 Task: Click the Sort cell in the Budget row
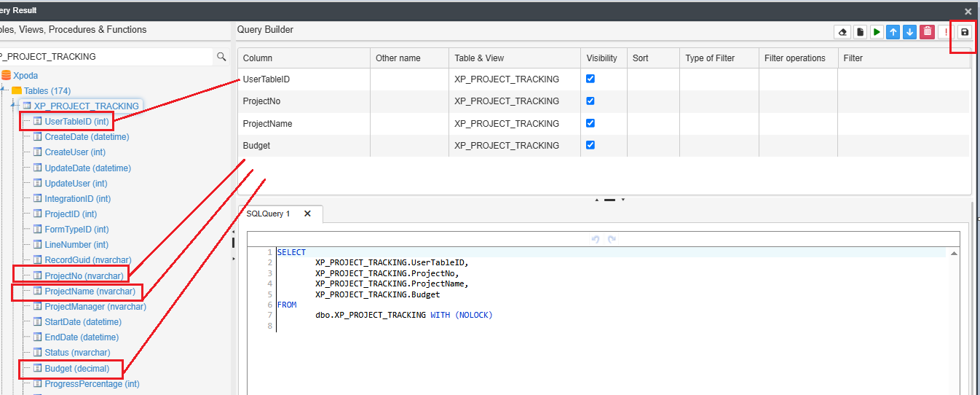coord(653,145)
